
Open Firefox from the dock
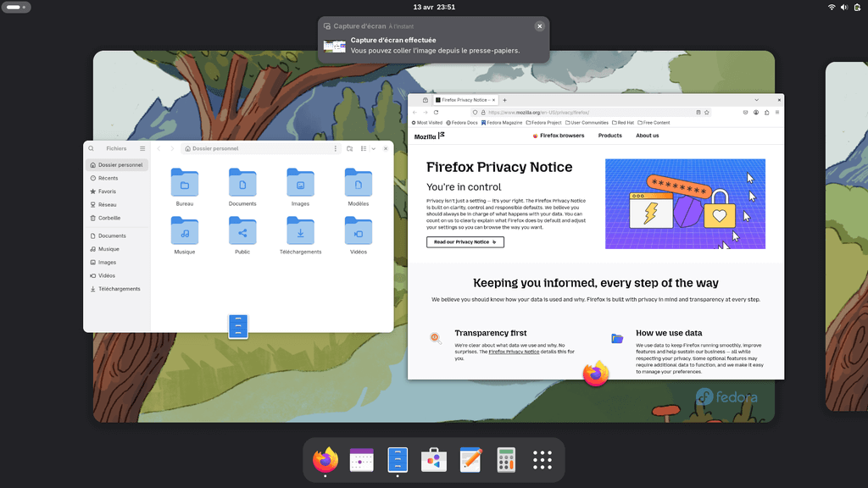pos(325,460)
